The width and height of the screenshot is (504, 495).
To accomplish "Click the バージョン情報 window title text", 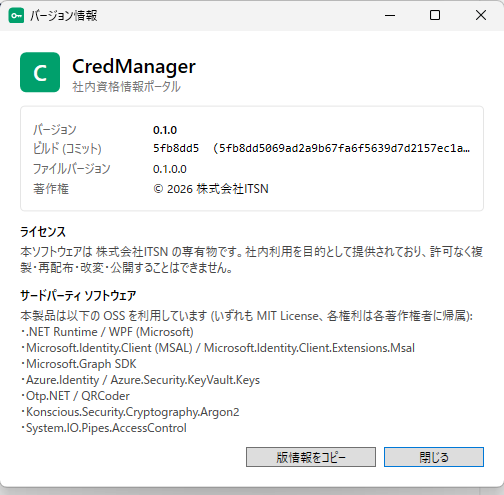I will coord(63,15).
